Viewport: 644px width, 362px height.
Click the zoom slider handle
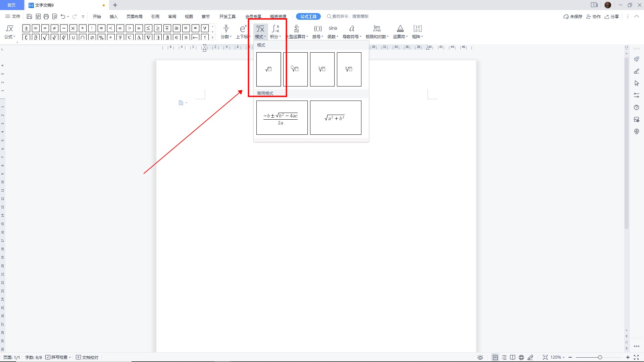(x=600, y=357)
